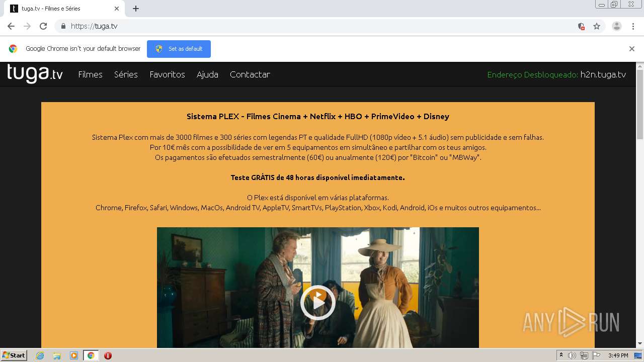
Task: View site security lock info
Action: [63, 26]
